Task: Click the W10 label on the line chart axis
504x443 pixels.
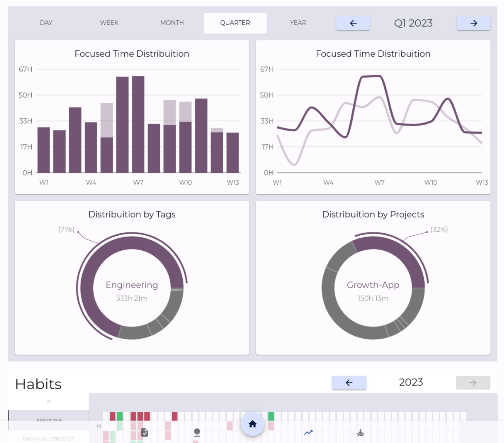Action: pos(431,183)
